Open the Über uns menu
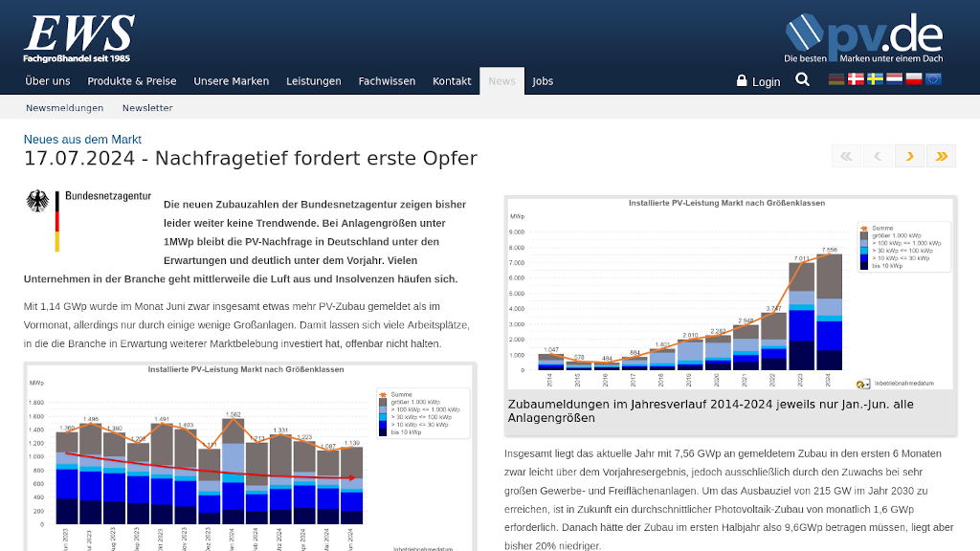The height and width of the screenshot is (551, 980). point(48,81)
